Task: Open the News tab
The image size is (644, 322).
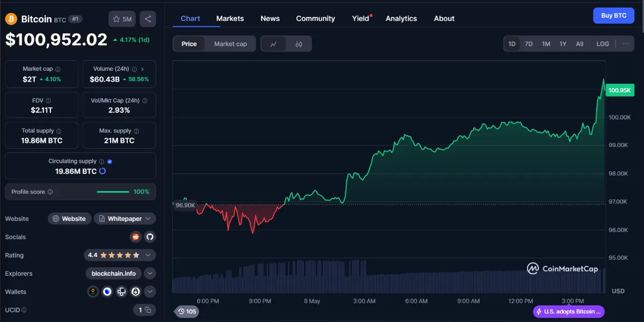Action: pos(270,18)
